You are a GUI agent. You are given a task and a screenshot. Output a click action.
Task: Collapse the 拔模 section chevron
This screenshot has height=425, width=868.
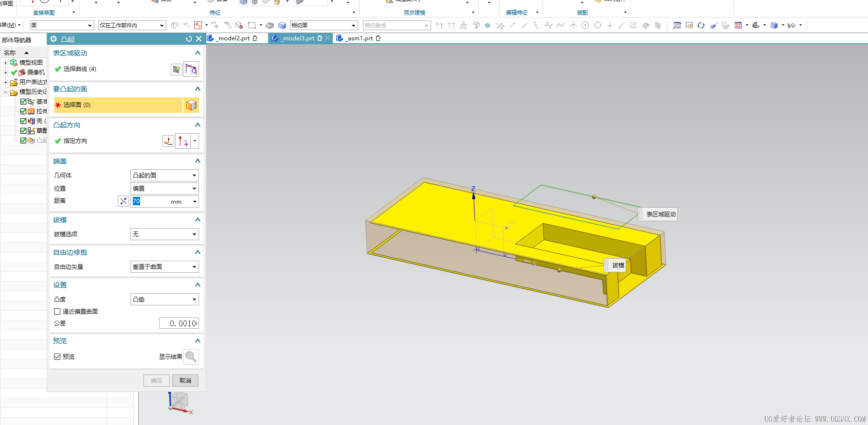point(198,220)
